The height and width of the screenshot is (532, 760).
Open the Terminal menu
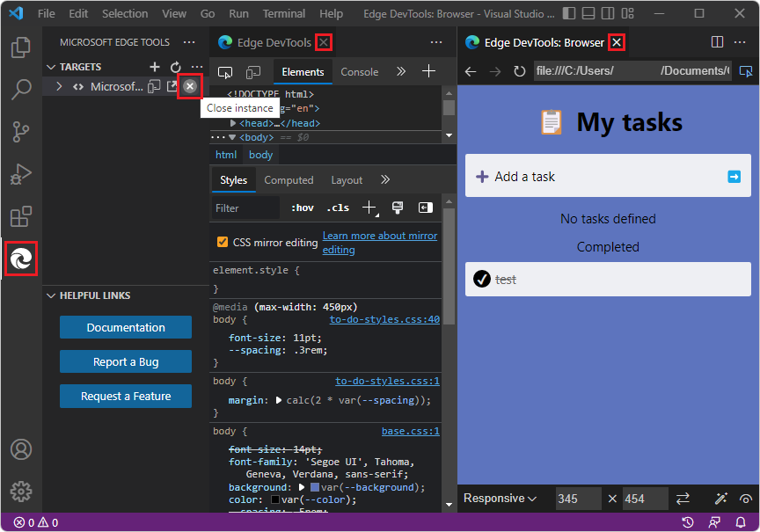(x=283, y=13)
